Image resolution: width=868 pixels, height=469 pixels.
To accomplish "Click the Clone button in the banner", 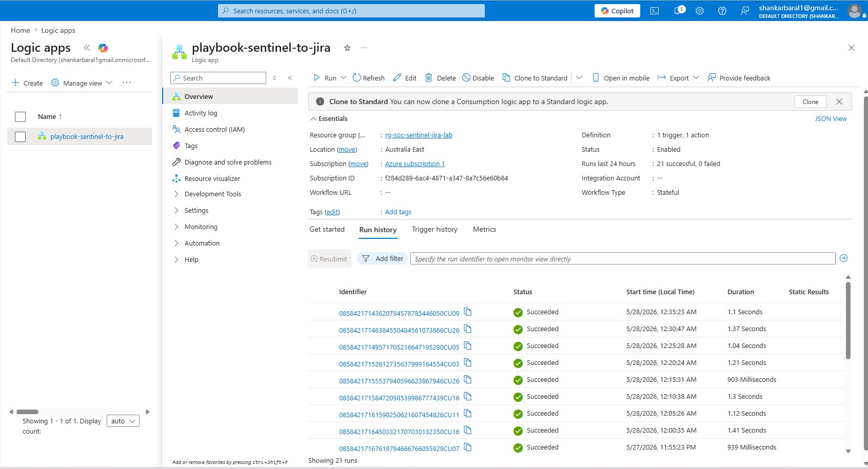I will (811, 101).
